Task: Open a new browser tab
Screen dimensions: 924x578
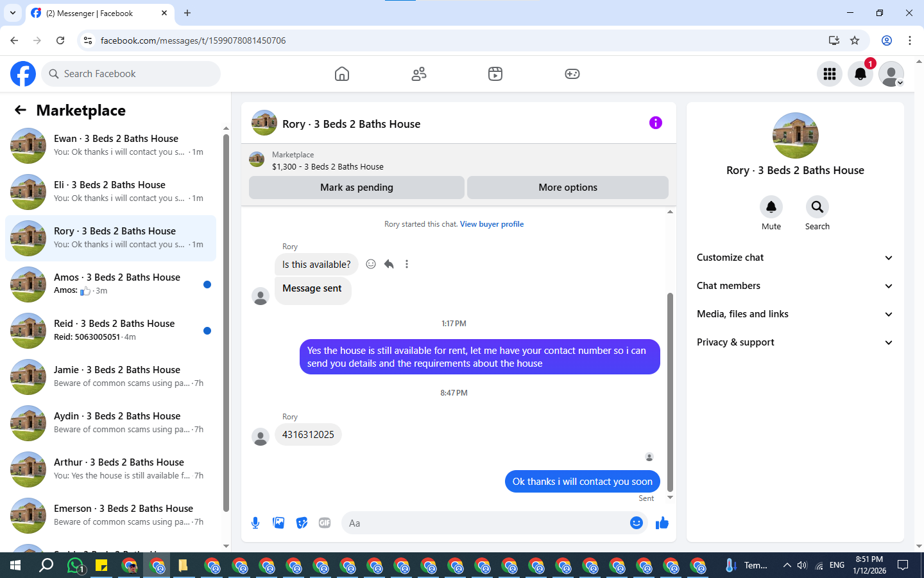Action: (187, 13)
